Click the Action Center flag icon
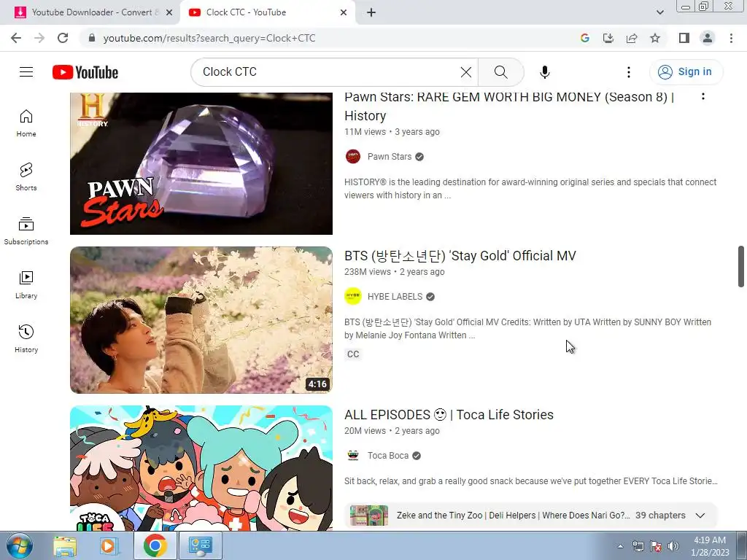 pos(656,546)
